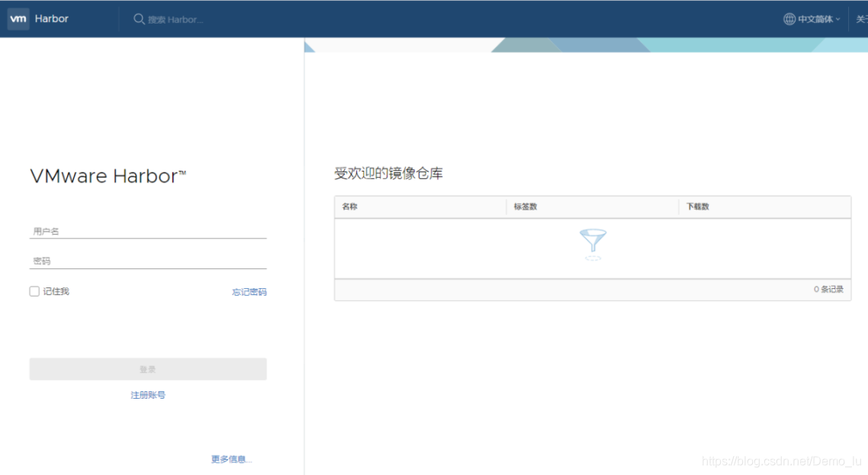The image size is (868, 475).
Task: Click the VMware Harbor login title
Action: 108,176
